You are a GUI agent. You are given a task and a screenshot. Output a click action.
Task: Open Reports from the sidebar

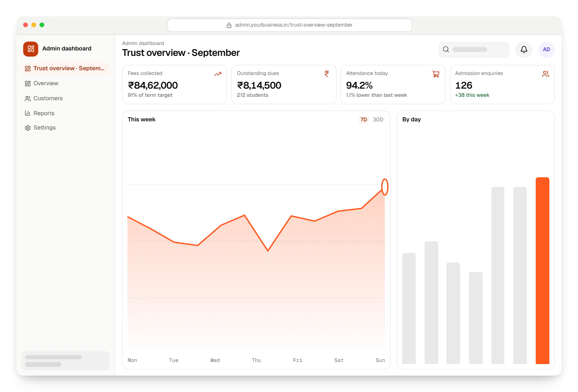click(65, 113)
